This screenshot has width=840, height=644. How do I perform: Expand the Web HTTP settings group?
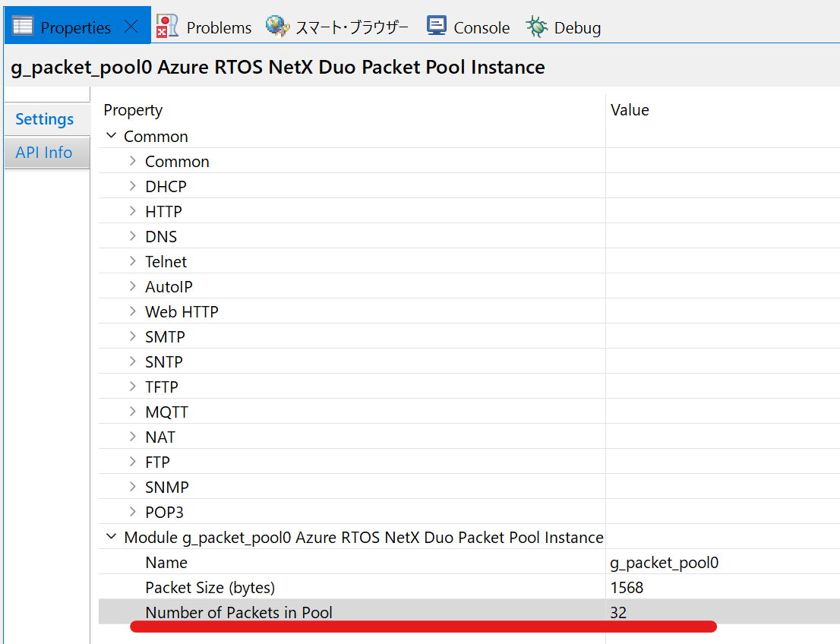tap(132, 311)
